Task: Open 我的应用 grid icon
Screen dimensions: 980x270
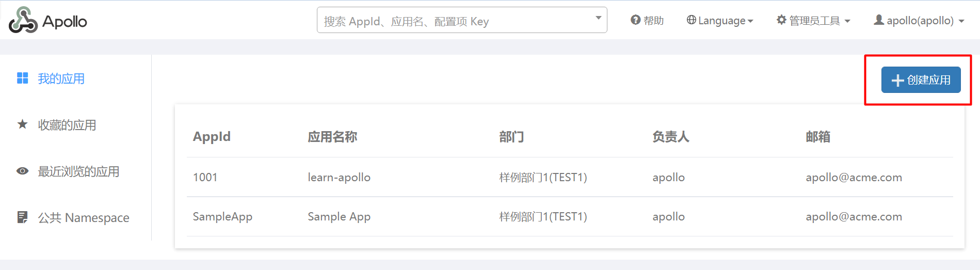Action: coord(22,78)
